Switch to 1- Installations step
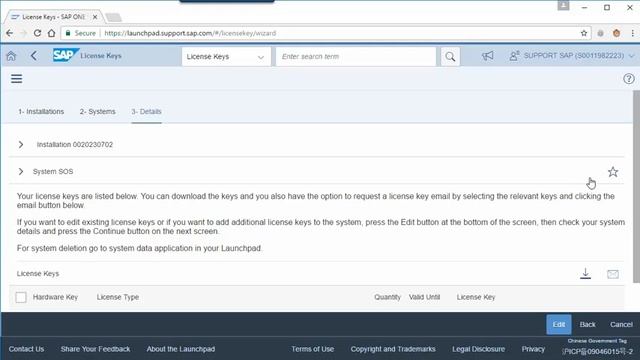The image size is (640, 360). tap(41, 111)
